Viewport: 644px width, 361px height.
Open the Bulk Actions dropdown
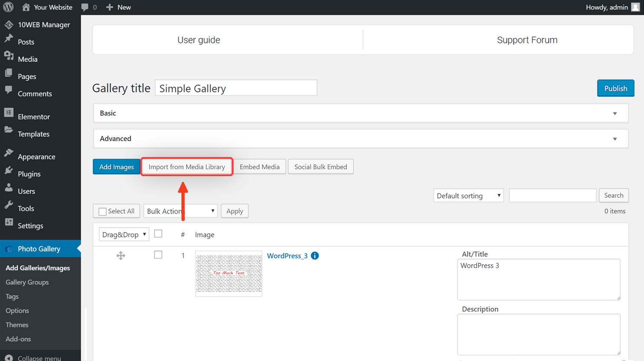tap(180, 211)
